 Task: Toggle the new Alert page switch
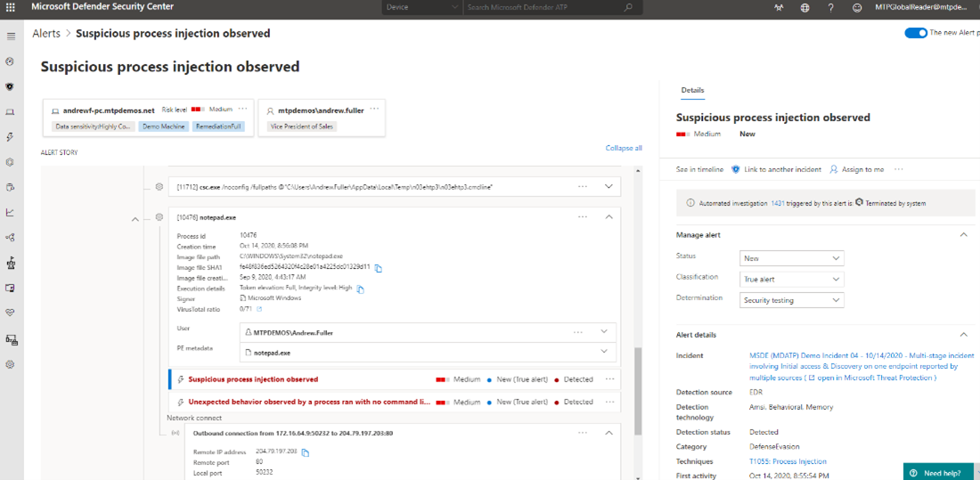(x=916, y=33)
